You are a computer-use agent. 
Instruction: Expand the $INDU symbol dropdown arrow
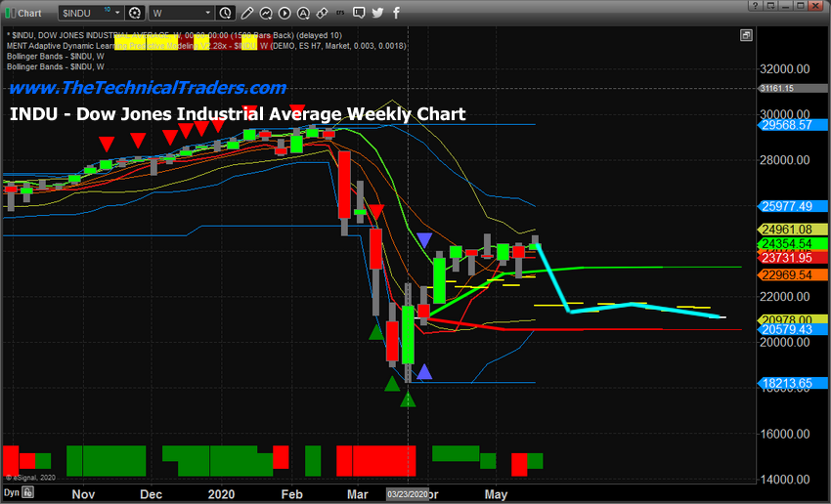pyautogui.click(x=117, y=13)
